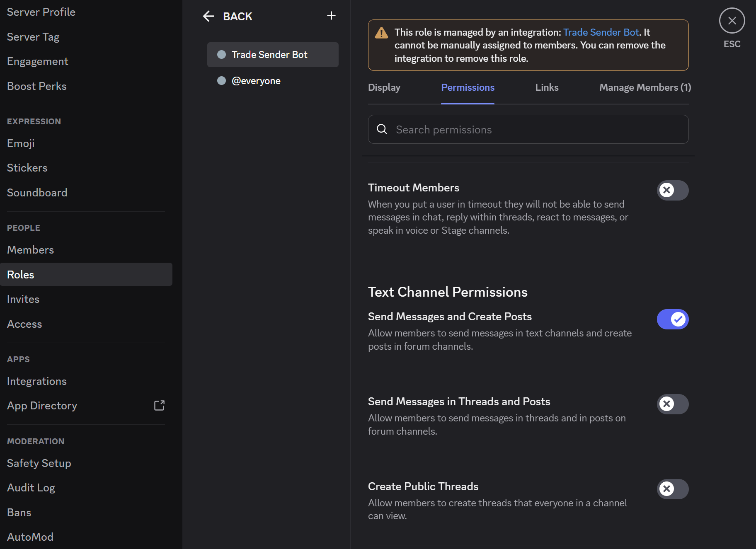Viewport: 756px width, 549px height.
Task: Click the color dot beside Trade Sender Bot role
Action: click(x=221, y=54)
